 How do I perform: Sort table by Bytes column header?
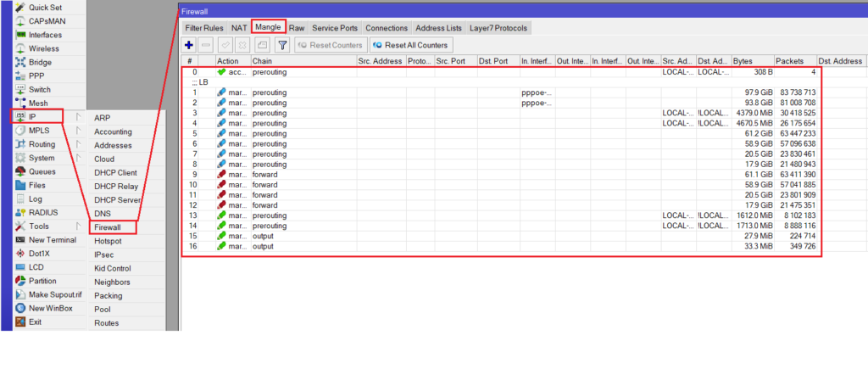[x=753, y=61]
